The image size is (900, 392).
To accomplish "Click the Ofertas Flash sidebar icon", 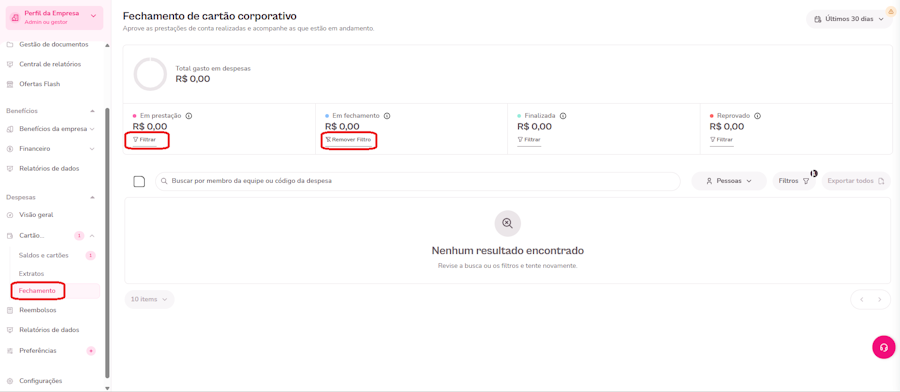I will (x=10, y=84).
